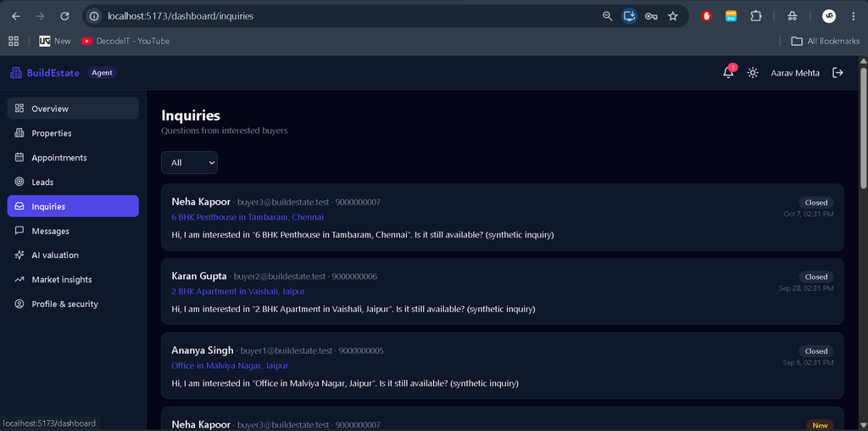The width and height of the screenshot is (868, 431).
Task: Click the Appointments calendar icon
Action: pyautogui.click(x=19, y=157)
